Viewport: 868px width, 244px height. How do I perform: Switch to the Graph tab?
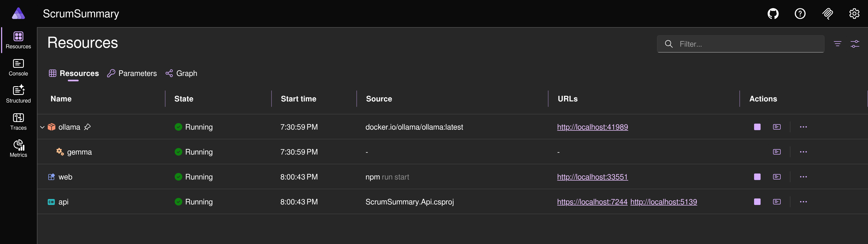(187, 73)
